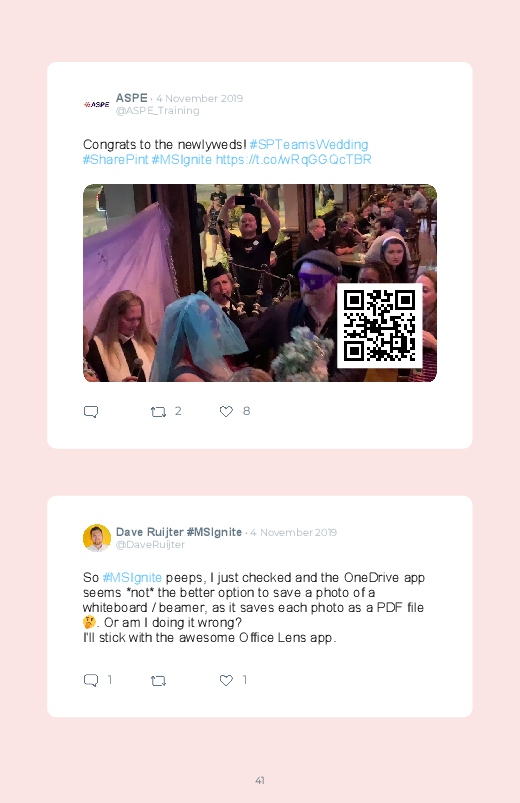Image resolution: width=520 pixels, height=803 pixels.
Task: Open the ASPE logo avatar
Action: [97, 104]
